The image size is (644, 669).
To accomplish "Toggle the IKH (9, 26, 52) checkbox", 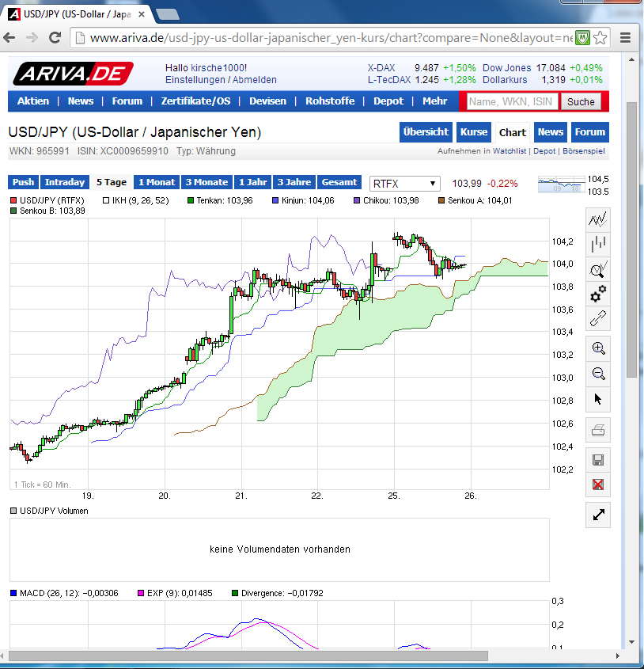I will 106,200.
